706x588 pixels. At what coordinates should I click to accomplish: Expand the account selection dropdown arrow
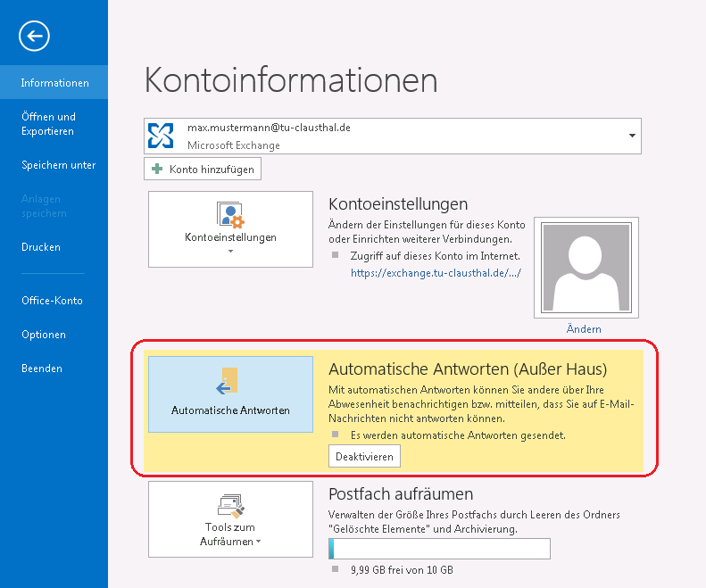(632, 136)
